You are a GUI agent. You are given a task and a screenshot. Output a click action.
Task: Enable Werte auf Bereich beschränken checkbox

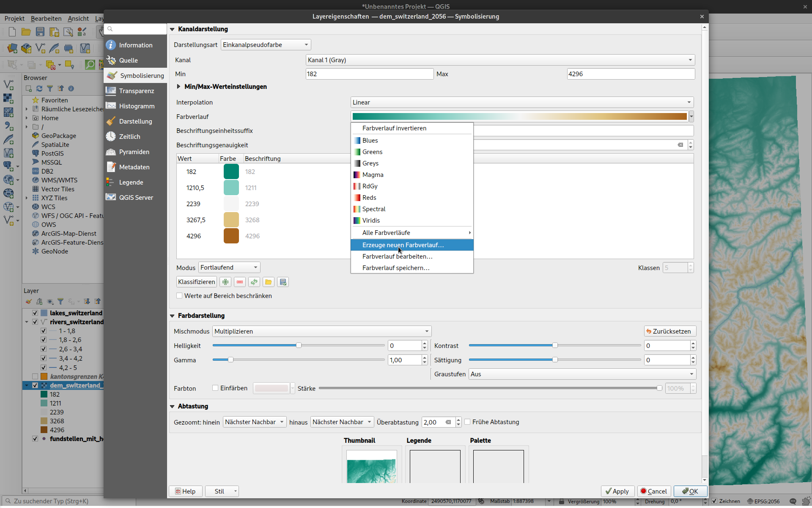pyautogui.click(x=180, y=296)
